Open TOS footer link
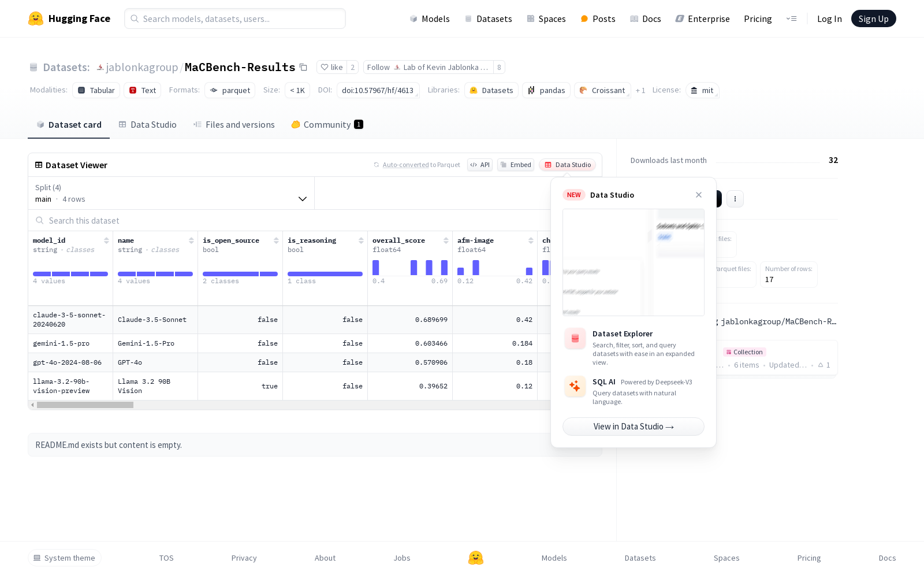The image size is (924, 578). [x=166, y=558]
